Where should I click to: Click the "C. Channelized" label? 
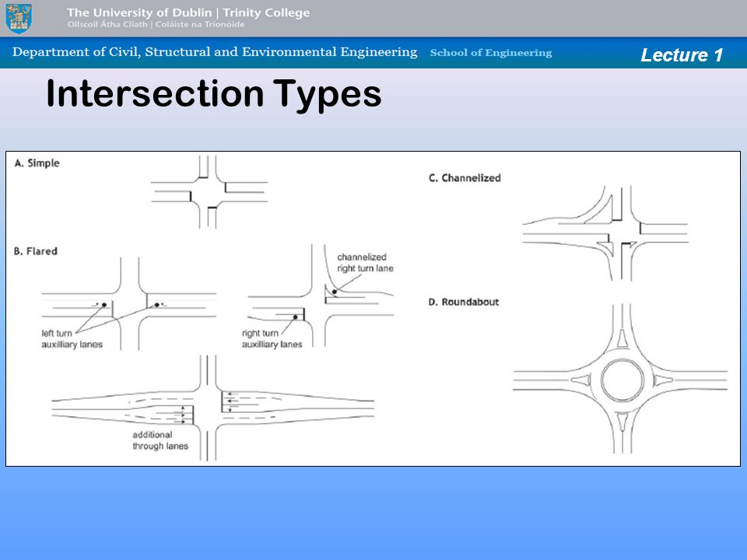(465, 178)
